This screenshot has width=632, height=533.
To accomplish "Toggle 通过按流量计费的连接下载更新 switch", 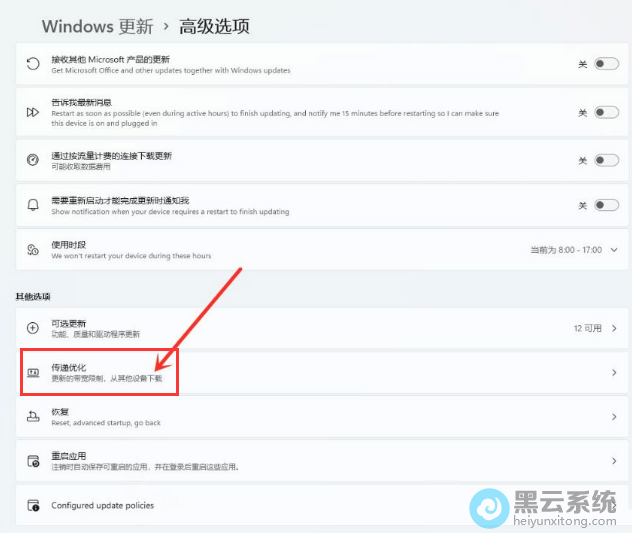I will coord(606,160).
